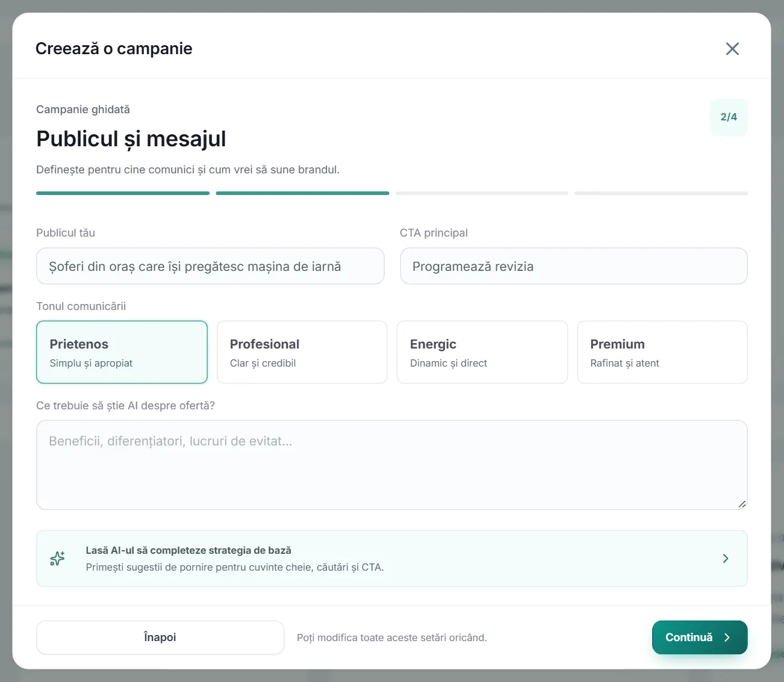Close the Creează o campanie dialog
Screen dimensions: 784x682
pos(732,49)
